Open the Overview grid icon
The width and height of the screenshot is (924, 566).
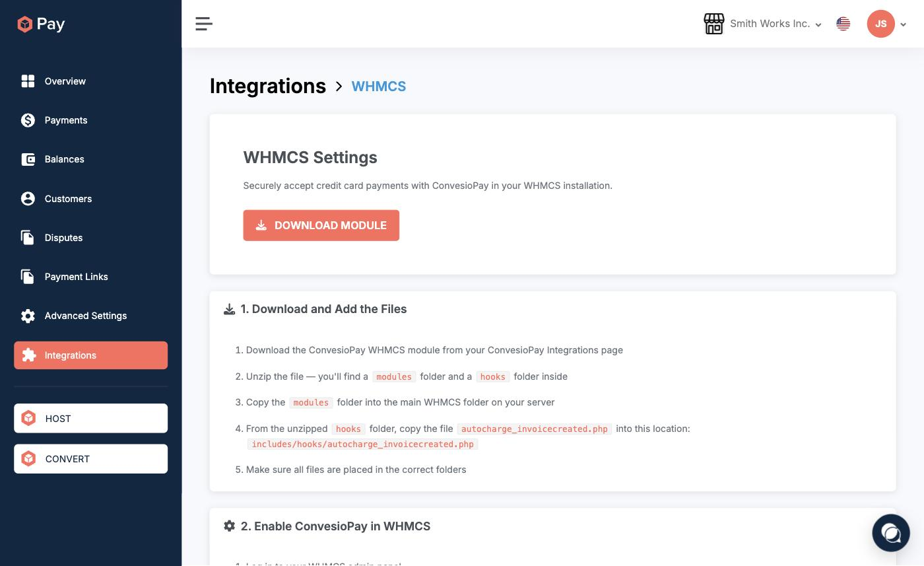click(28, 81)
